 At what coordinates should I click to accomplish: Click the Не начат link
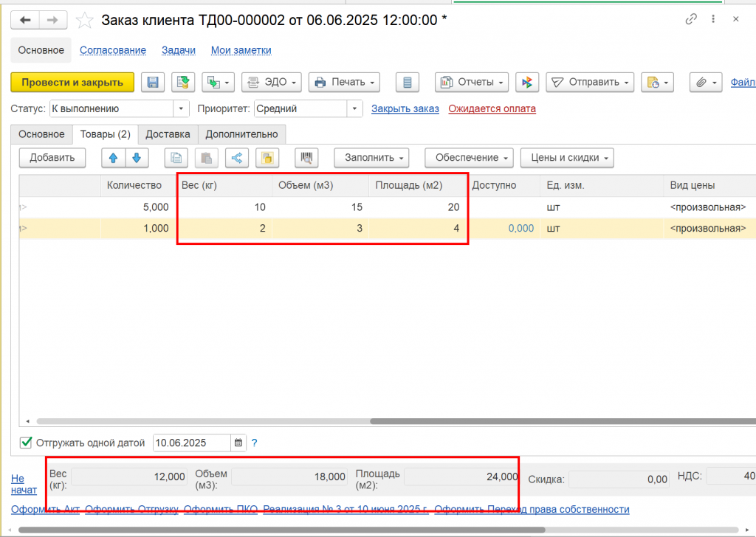(24, 484)
